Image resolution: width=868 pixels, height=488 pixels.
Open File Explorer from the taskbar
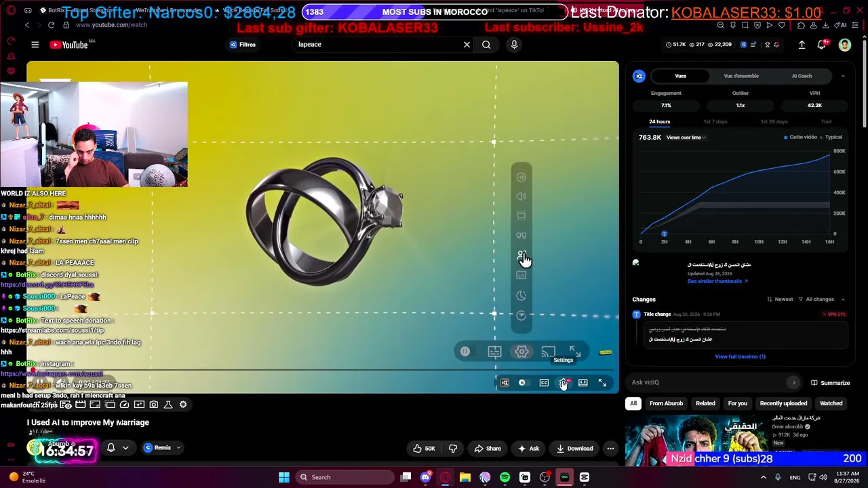click(x=465, y=477)
